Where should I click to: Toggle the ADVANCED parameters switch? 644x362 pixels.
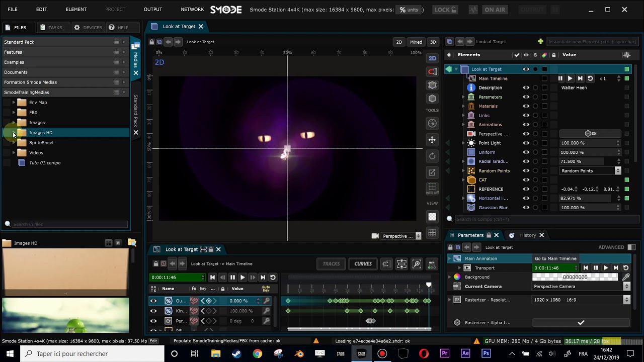pyautogui.click(x=631, y=247)
